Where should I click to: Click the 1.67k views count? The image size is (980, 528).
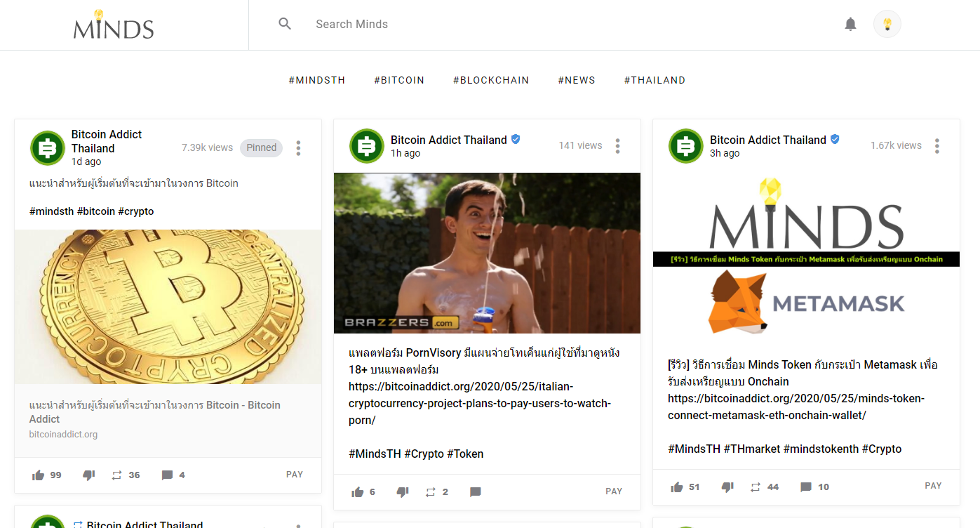tap(896, 145)
